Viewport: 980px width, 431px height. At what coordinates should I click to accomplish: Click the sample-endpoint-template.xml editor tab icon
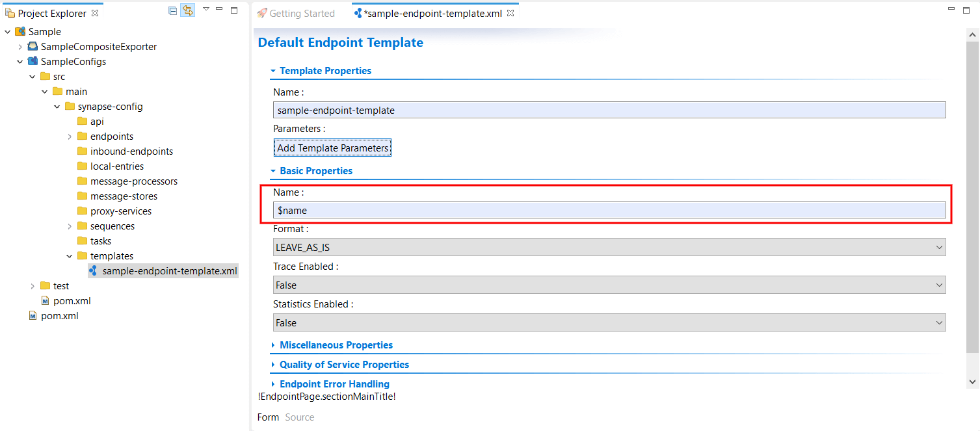coord(359,12)
